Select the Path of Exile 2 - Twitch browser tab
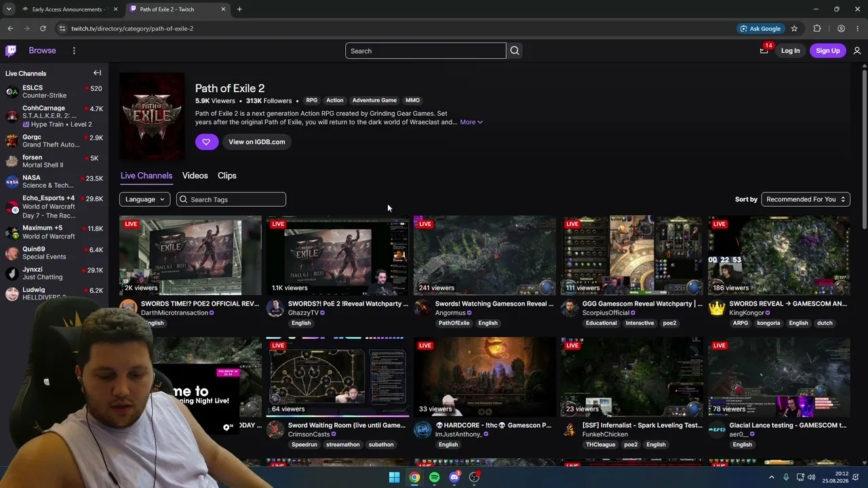Screen dimensions: 868x488 point(178,9)
